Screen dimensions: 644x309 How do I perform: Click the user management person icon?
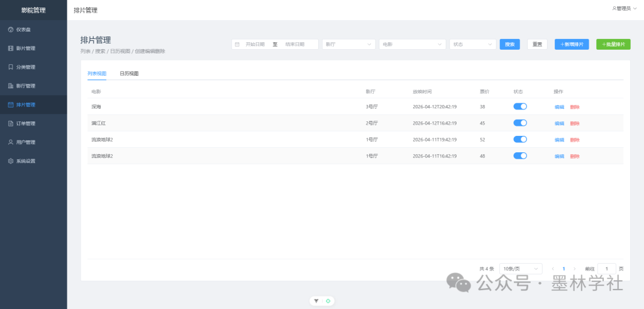11,142
